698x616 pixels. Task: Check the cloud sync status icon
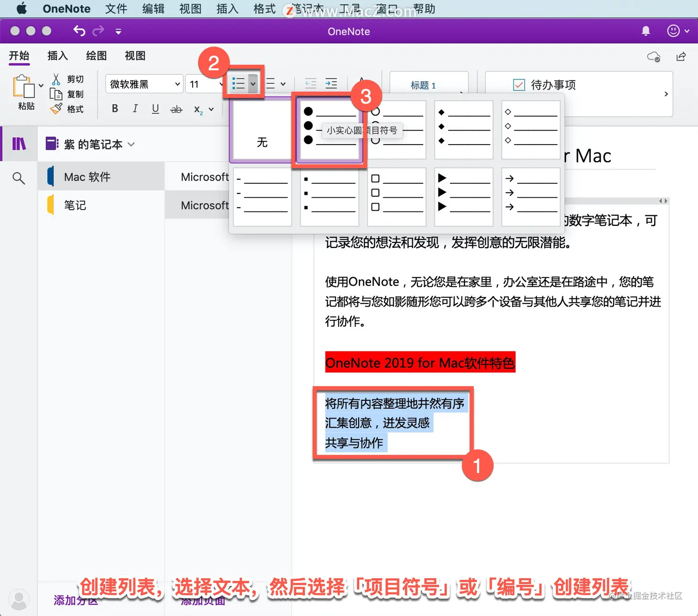click(654, 57)
